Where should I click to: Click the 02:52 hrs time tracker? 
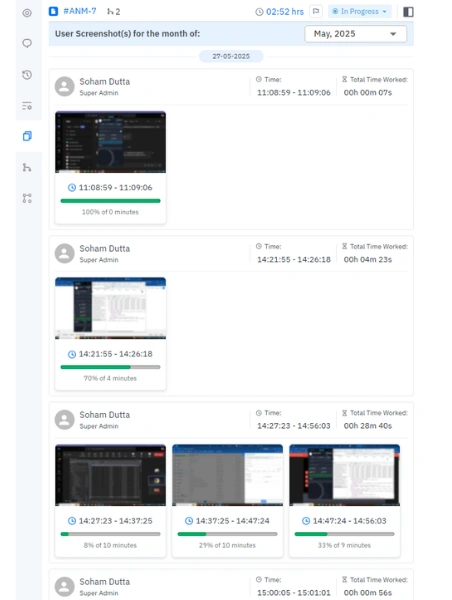click(279, 12)
